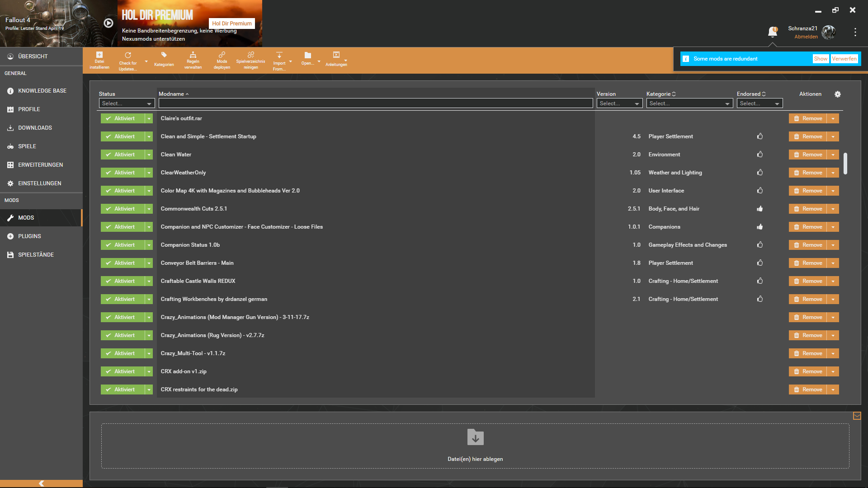This screenshot has width=868, height=488.
Task: Sort by Modname column header
Action: [x=174, y=94]
